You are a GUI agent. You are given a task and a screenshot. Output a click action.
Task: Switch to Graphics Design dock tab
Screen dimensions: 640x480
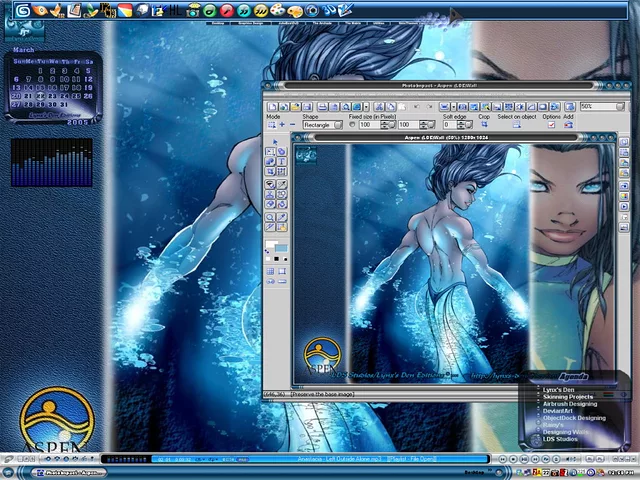[x=251, y=23]
